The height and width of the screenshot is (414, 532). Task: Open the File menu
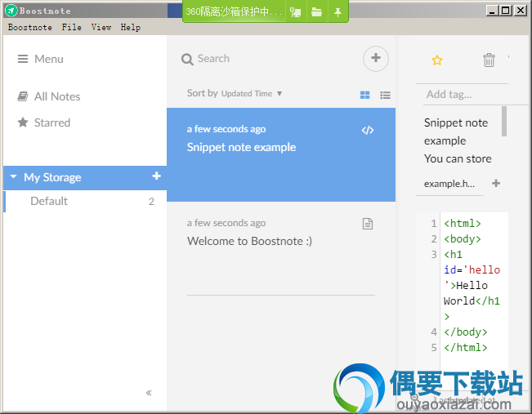[x=72, y=27]
